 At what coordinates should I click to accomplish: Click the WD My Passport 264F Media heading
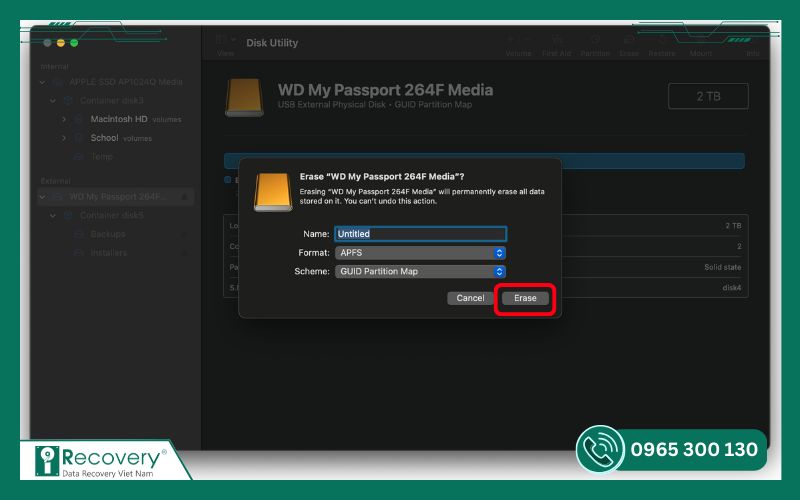pyautogui.click(x=385, y=90)
